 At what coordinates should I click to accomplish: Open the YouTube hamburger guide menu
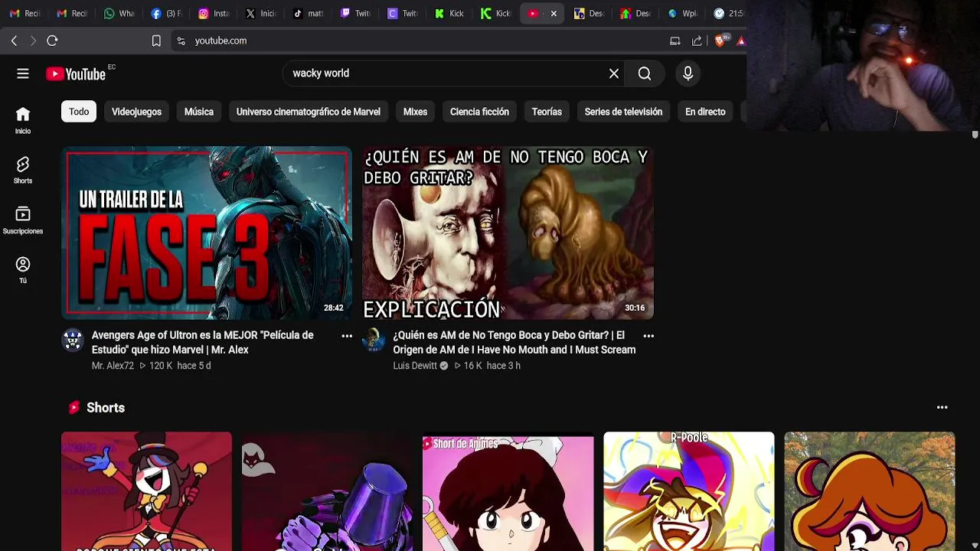coord(23,73)
